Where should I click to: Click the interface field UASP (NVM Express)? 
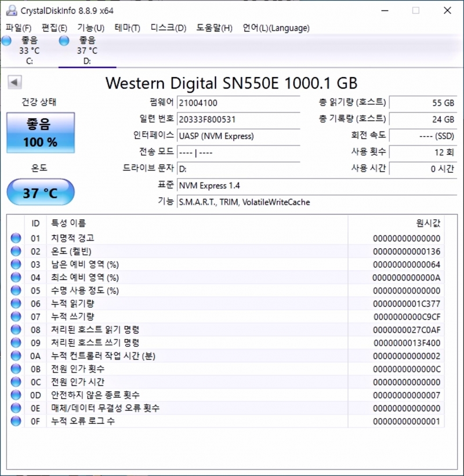(x=238, y=136)
